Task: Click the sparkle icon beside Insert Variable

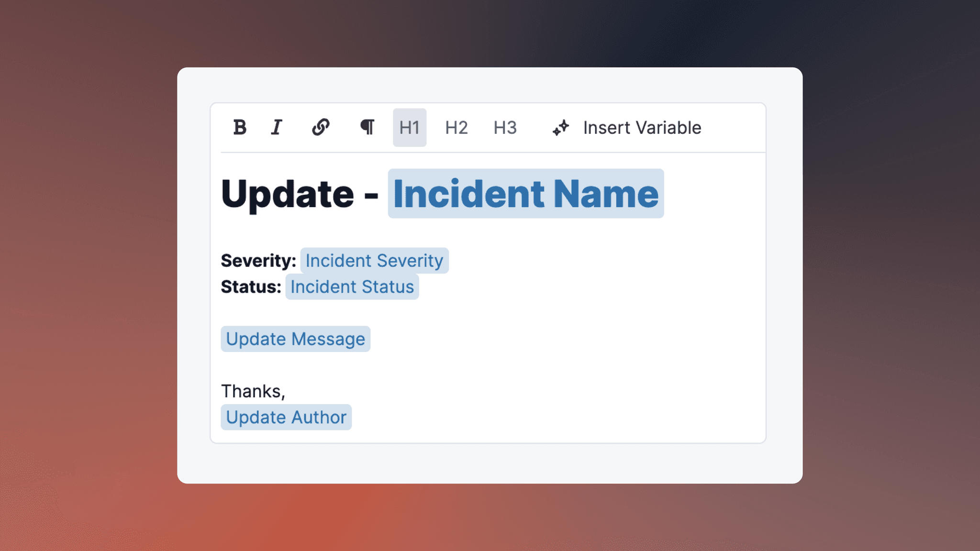Action: pyautogui.click(x=561, y=128)
